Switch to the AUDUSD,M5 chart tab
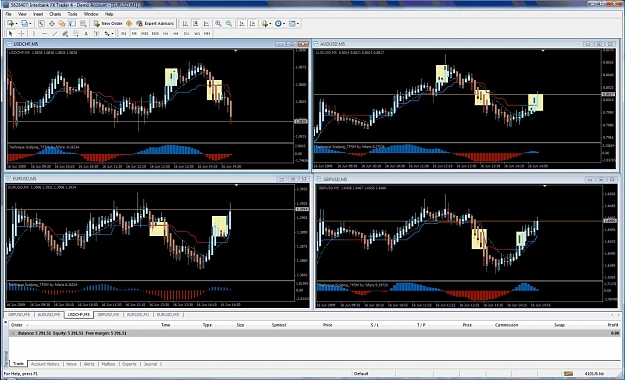The width and height of the screenshot is (625, 380). click(x=49, y=315)
